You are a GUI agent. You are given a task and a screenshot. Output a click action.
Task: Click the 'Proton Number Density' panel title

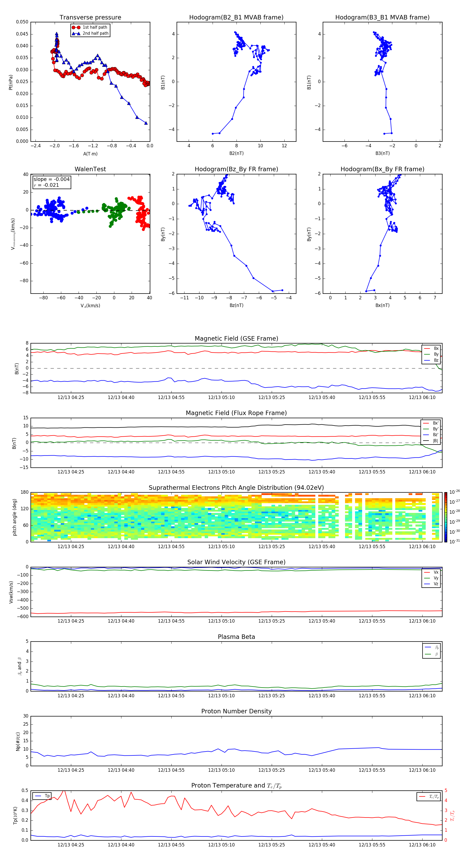(x=236, y=711)
